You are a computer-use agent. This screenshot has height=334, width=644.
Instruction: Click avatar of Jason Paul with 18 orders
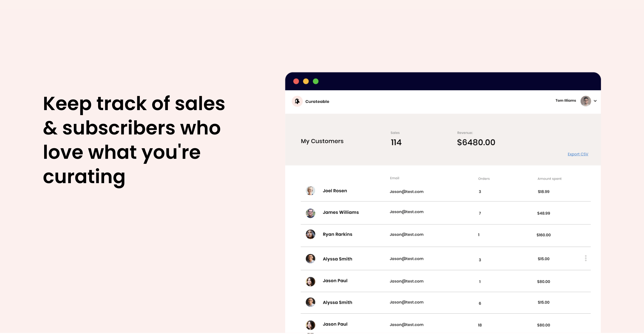(x=310, y=325)
